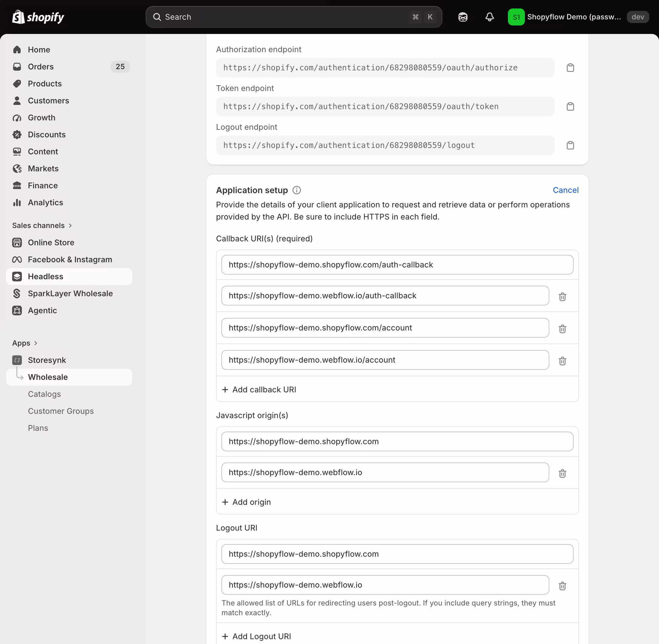This screenshot has height=644, width=659.
Task: Click the Finance bank icon
Action: click(17, 185)
